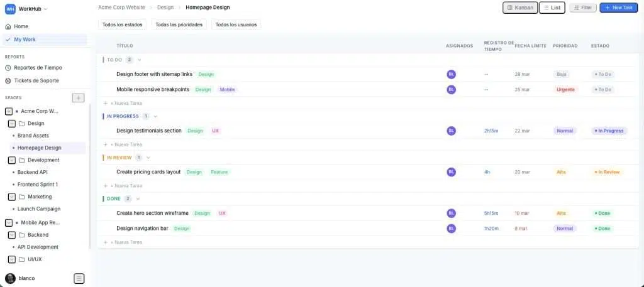Click the WorkHub WH logo icon

click(x=10, y=9)
